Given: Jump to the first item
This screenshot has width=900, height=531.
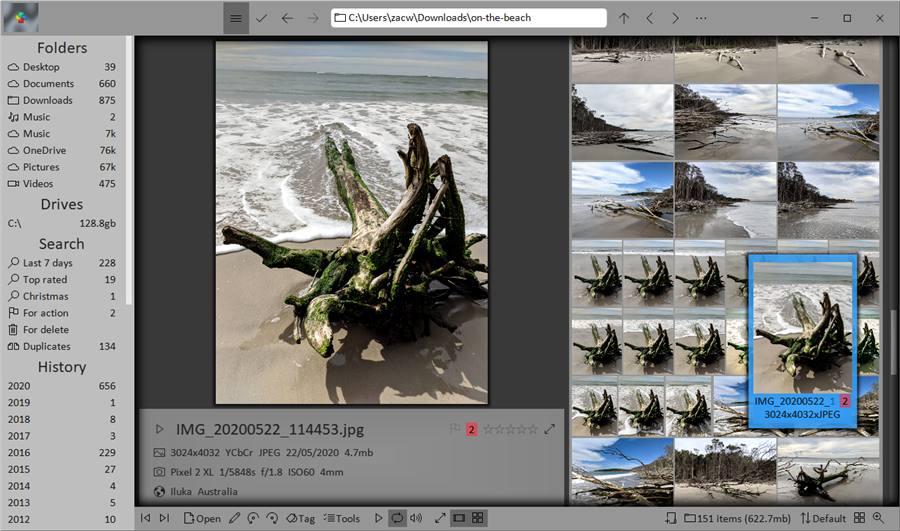Looking at the screenshot, I should (145, 518).
